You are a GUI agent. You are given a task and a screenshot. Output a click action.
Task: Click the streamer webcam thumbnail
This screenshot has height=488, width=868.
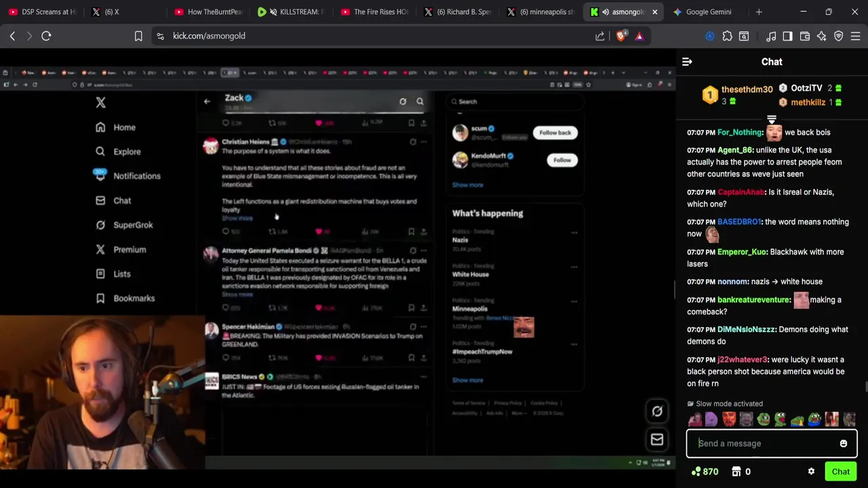click(102, 392)
